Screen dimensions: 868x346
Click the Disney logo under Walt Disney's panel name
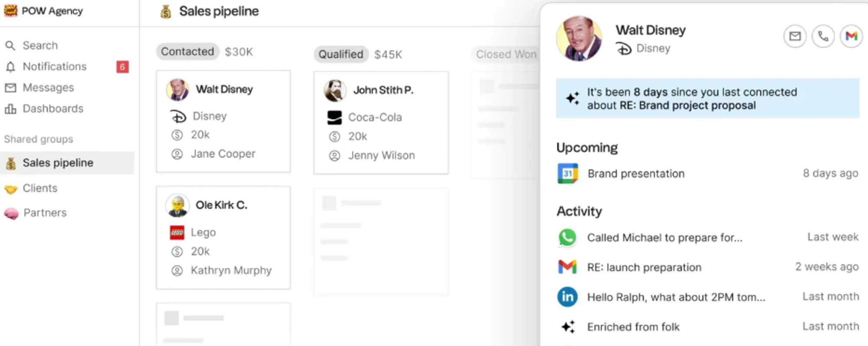624,49
